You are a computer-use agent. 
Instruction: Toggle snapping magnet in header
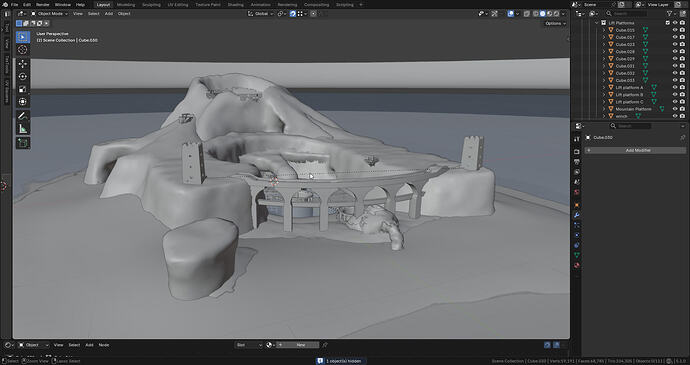[x=293, y=14]
